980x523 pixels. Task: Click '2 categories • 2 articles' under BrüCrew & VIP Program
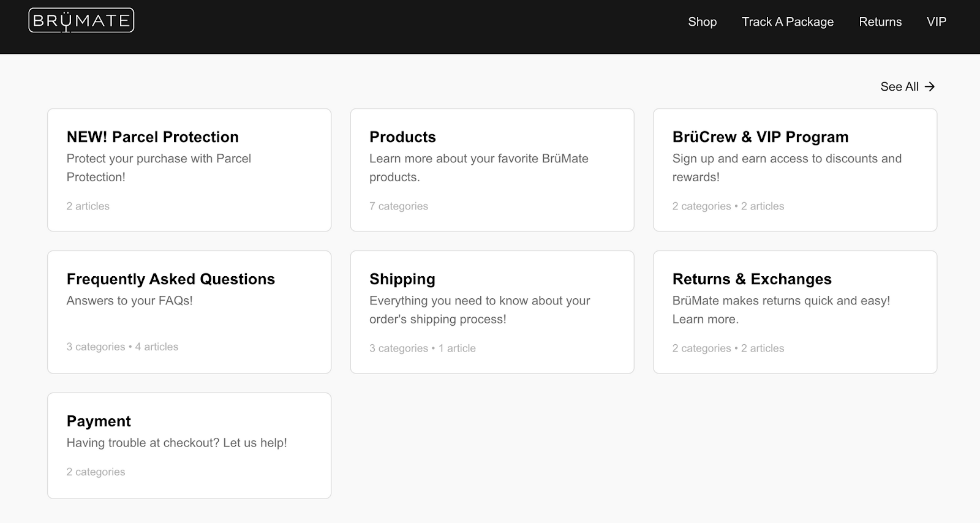point(728,206)
